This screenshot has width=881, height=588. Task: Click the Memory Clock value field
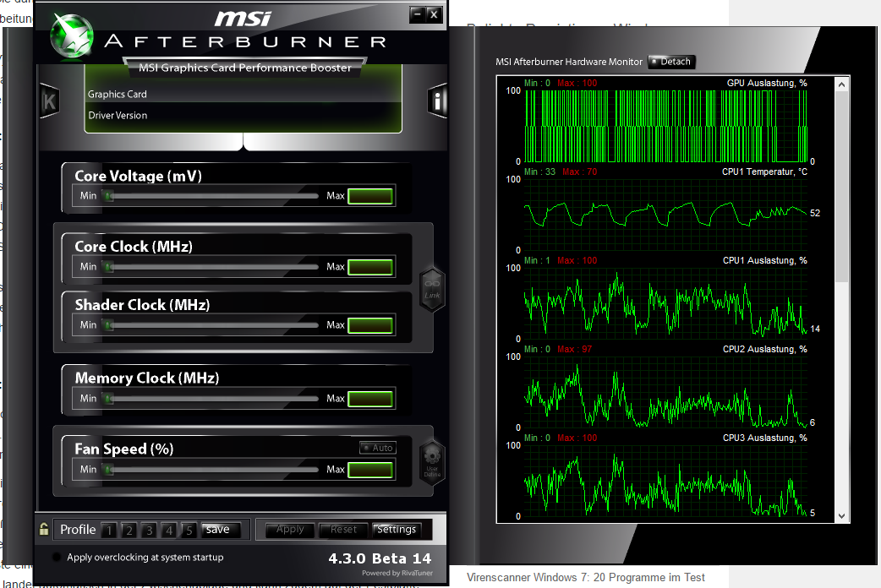coord(370,399)
